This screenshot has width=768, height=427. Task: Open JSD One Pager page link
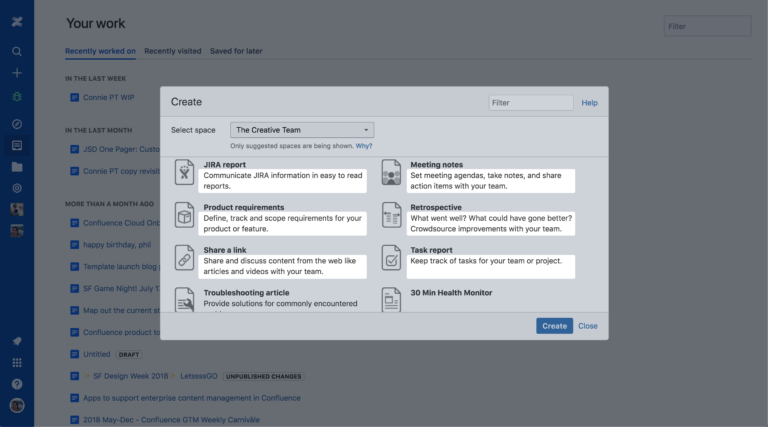pyautogui.click(x=121, y=149)
